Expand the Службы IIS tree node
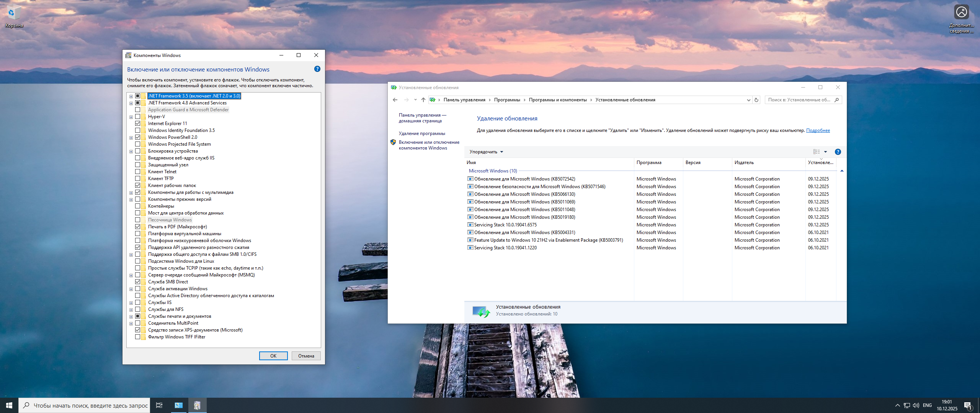The height and width of the screenshot is (413, 980). (131, 303)
